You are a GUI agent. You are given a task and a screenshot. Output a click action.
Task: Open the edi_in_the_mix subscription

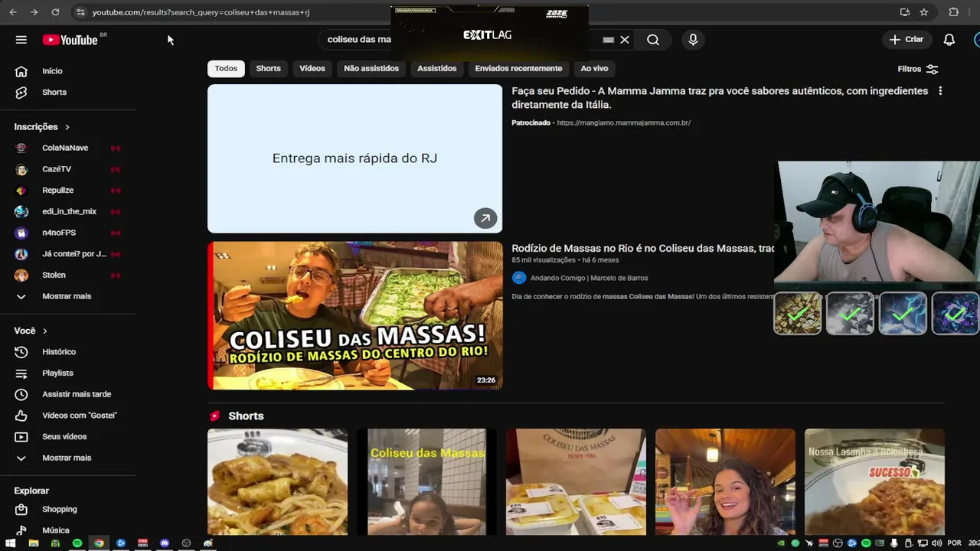[x=68, y=211]
